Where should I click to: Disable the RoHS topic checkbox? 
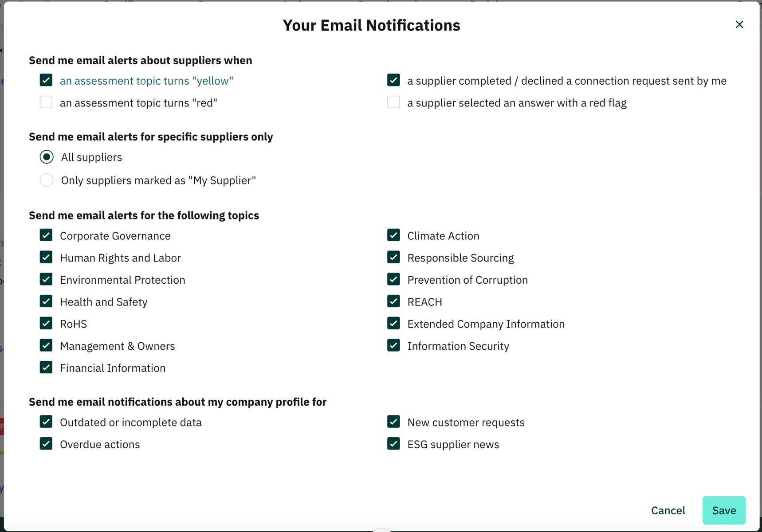46,323
